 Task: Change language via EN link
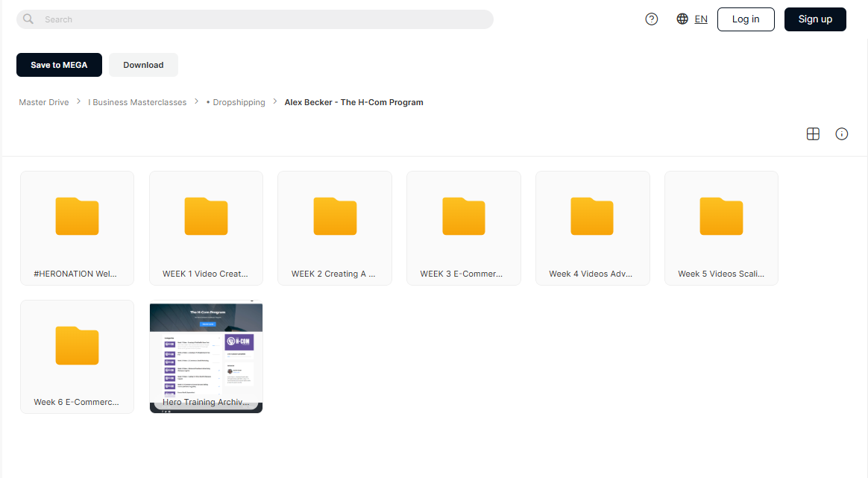click(x=701, y=19)
